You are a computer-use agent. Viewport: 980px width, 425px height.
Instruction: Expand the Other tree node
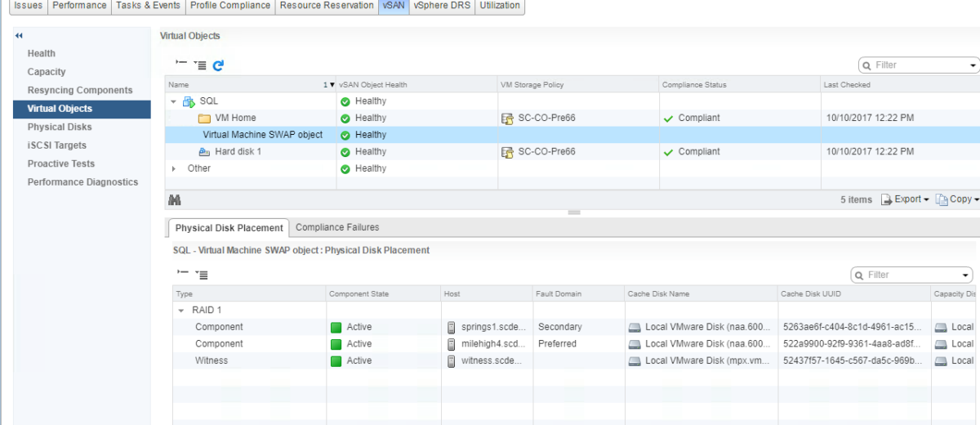pyautogui.click(x=173, y=168)
